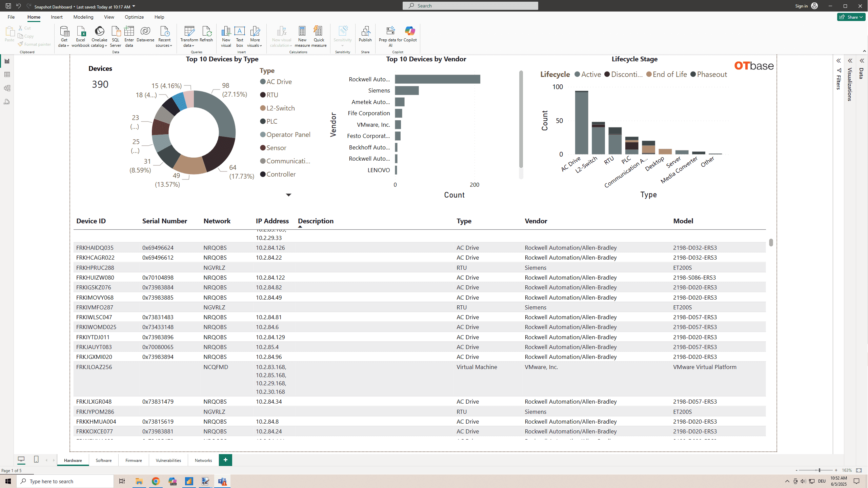
Task: Open Copilot from the ribbon
Action: tap(410, 34)
